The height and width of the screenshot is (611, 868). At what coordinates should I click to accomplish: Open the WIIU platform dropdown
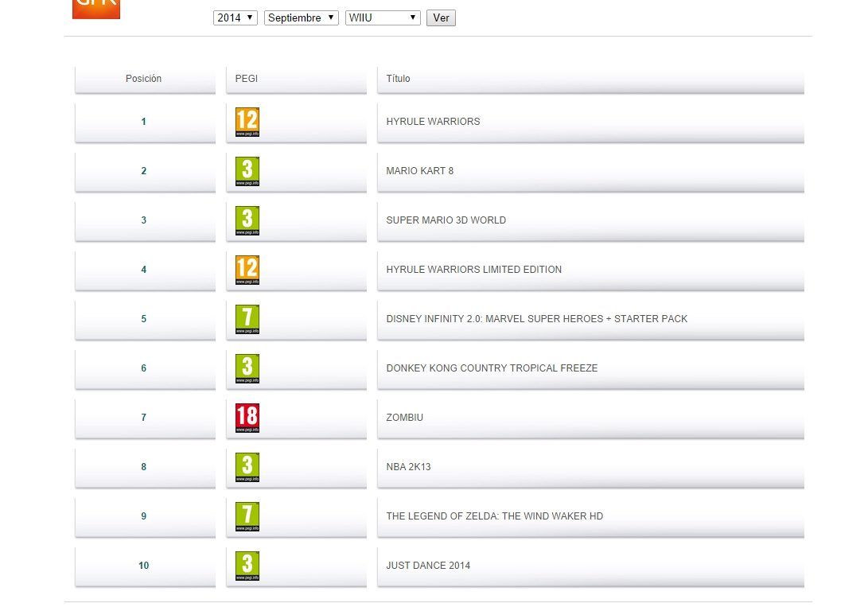(x=383, y=18)
